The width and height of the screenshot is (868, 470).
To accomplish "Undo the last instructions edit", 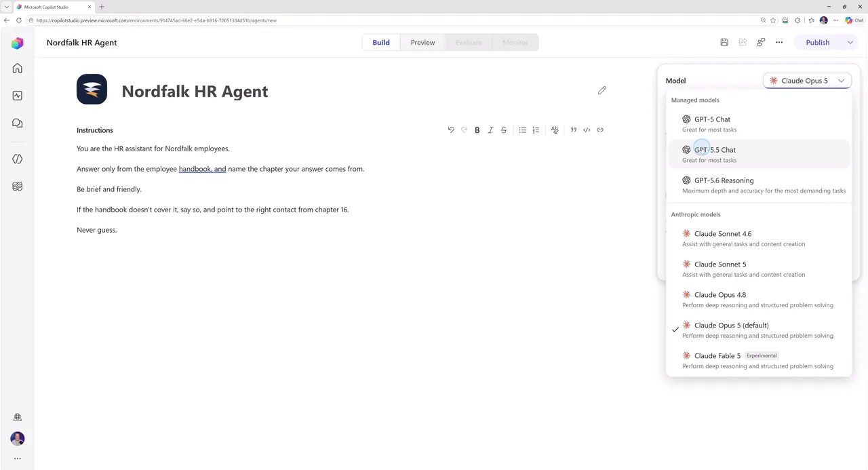I will click(x=451, y=130).
